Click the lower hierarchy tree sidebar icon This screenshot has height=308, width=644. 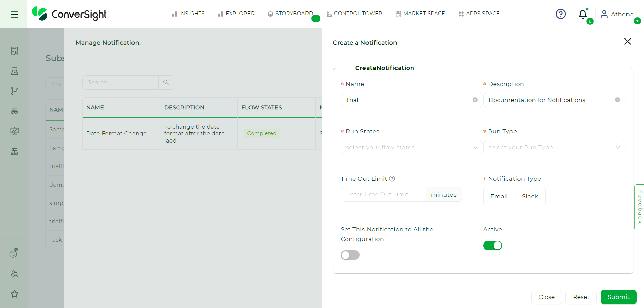click(14, 151)
